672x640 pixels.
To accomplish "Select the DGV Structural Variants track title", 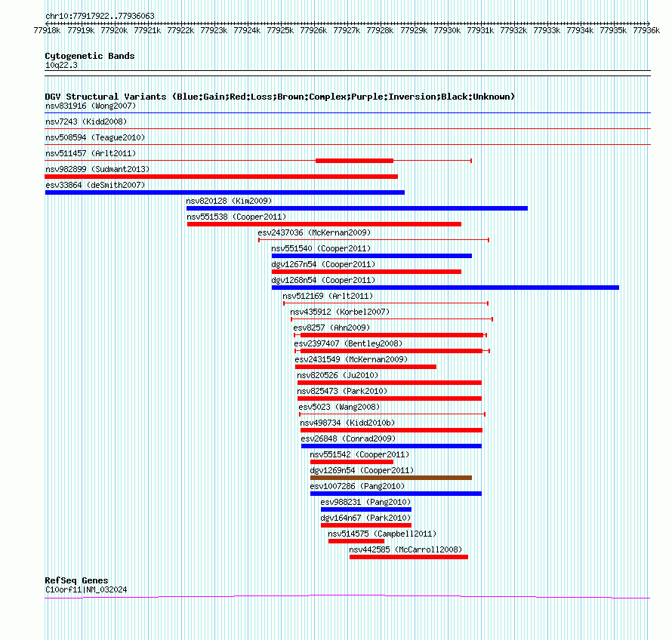I will pos(279,97).
